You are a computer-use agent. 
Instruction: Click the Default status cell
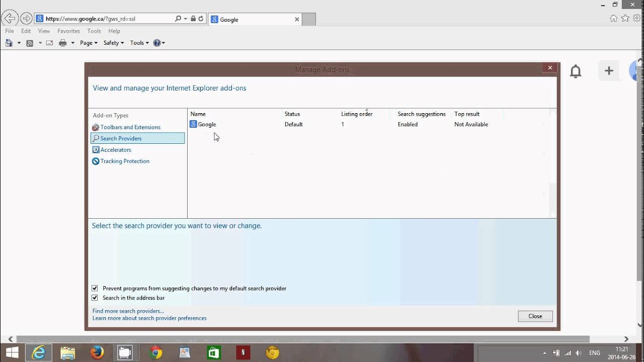pos(293,124)
